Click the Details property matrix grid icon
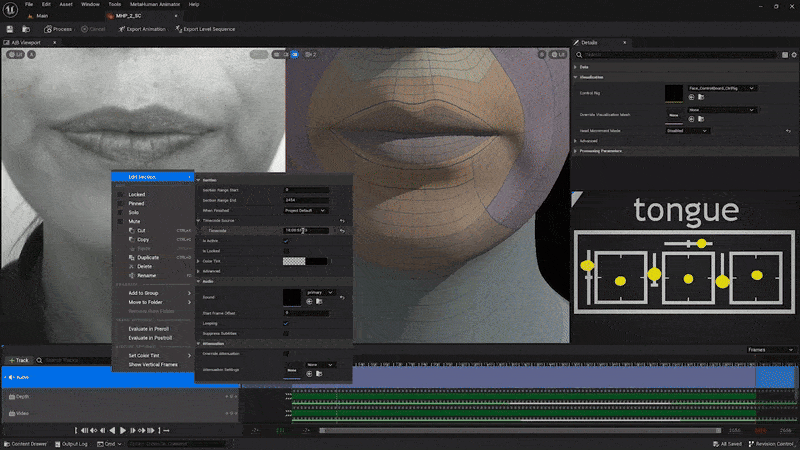Screen dimensions: 800x450 pyautogui.click(x=785, y=55)
